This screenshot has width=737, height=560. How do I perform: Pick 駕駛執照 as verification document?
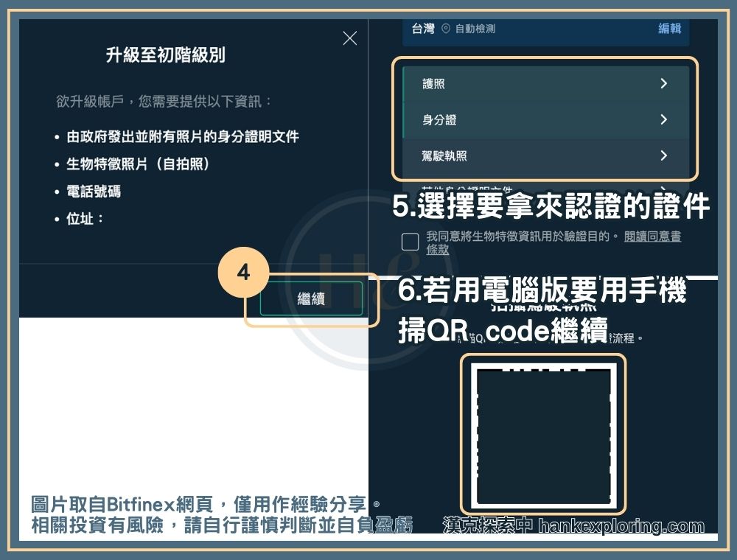[x=545, y=155]
